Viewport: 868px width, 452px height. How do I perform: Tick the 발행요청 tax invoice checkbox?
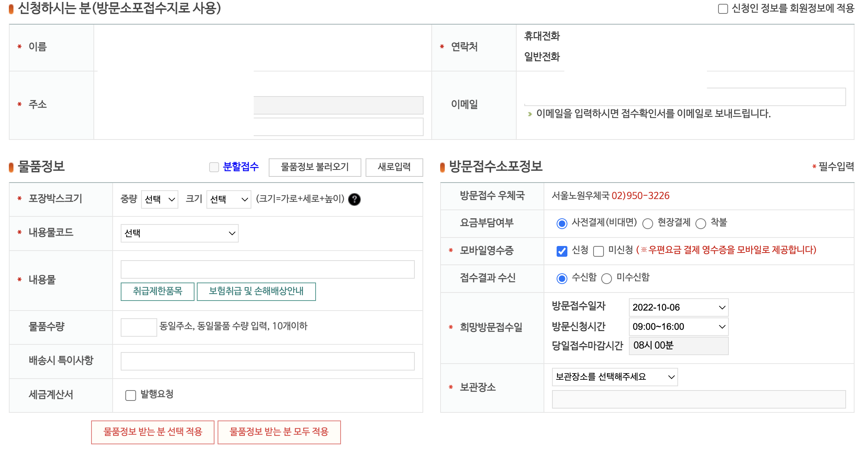[x=131, y=395]
